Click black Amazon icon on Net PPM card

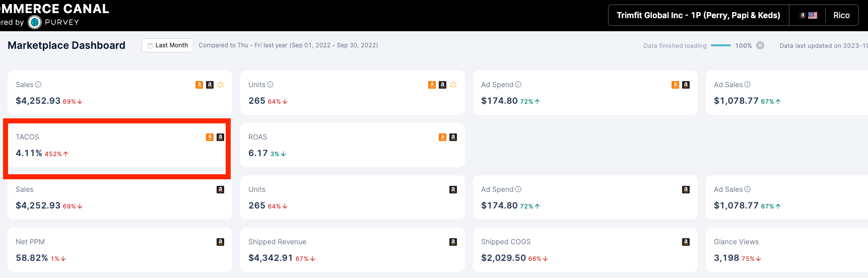[220, 242]
